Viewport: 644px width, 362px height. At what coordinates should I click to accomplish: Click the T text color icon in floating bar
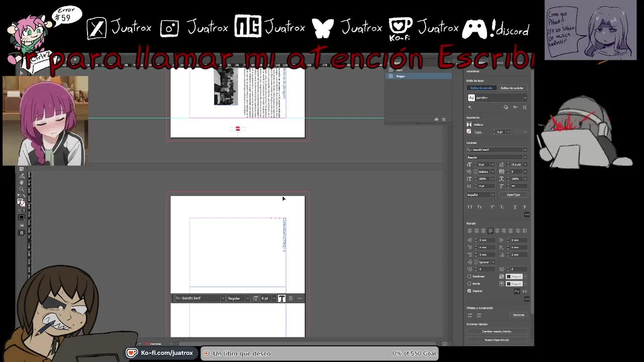(282, 298)
